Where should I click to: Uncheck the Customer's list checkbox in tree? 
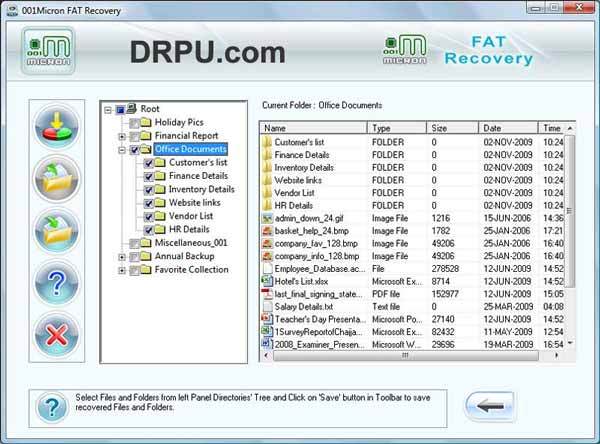[148, 164]
